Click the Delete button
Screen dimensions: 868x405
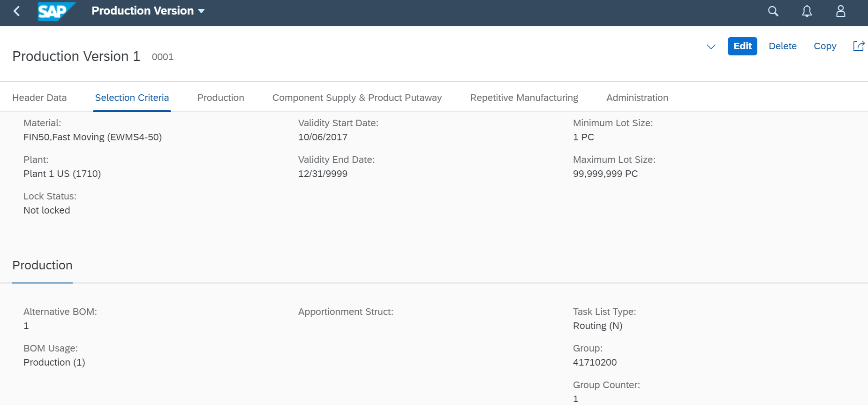pos(783,46)
